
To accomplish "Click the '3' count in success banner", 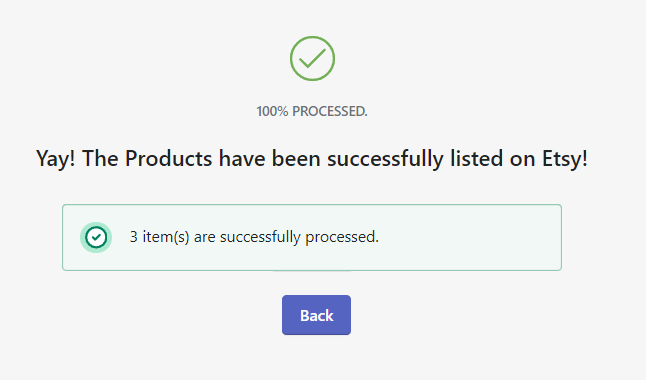I will click(x=133, y=237).
